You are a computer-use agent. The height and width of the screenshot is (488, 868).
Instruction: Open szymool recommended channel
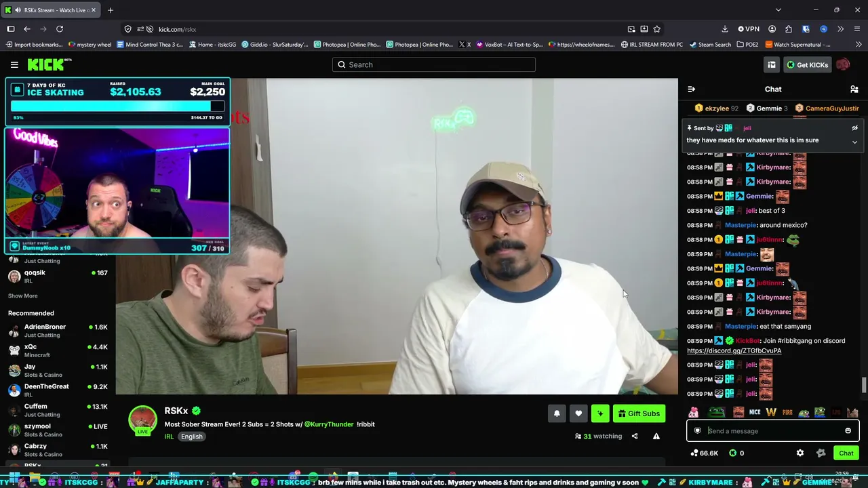[x=58, y=430]
